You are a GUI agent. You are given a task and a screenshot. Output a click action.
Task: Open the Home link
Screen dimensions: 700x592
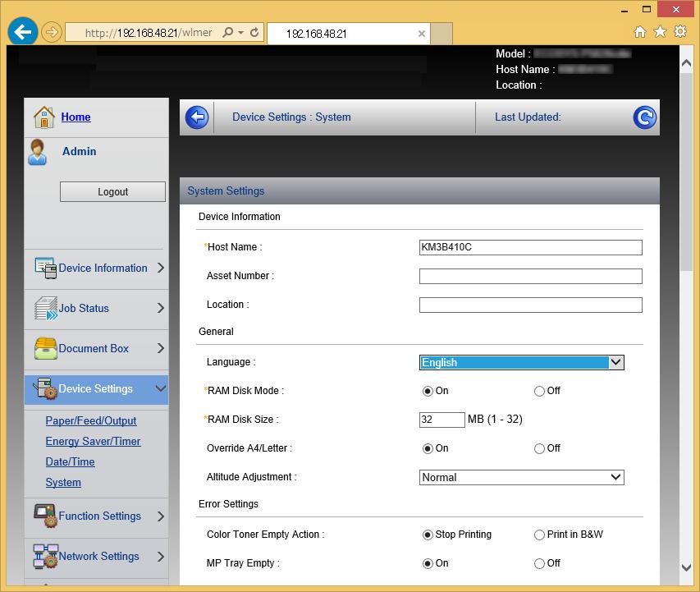click(x=75, y=117)
